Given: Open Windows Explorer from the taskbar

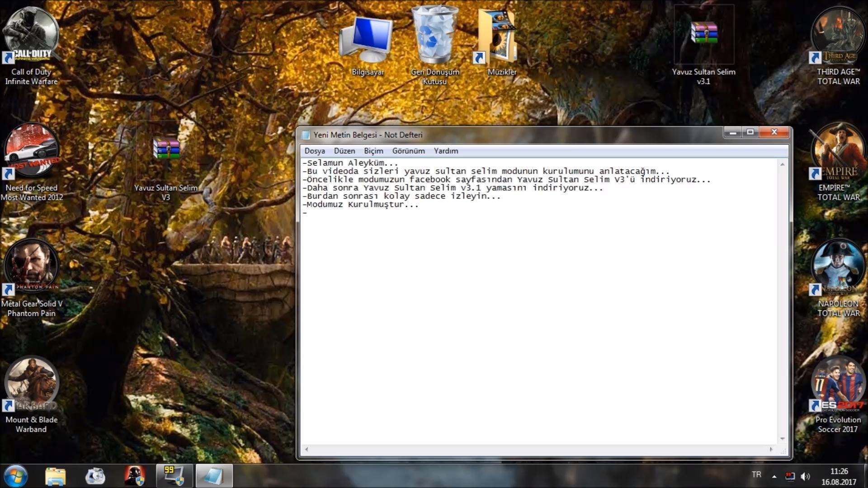Looking at the screenshot, I should 55,476.
